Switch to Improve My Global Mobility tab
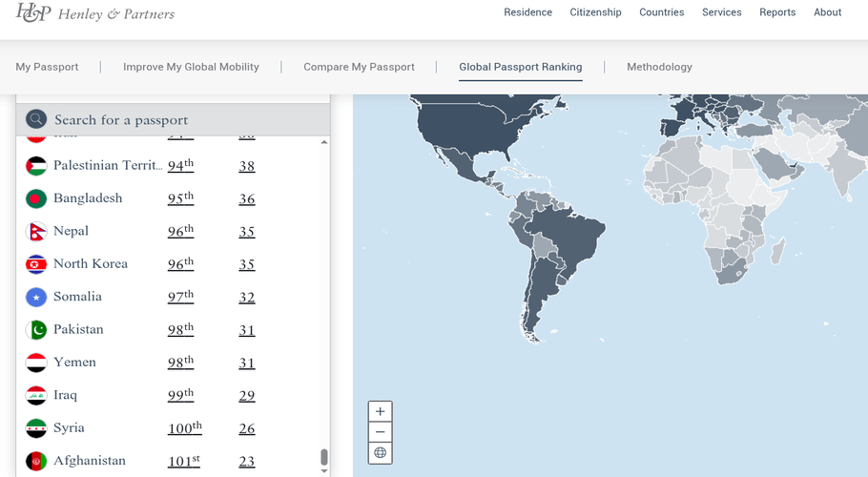868x477 pixels. [x=191, y=67]
